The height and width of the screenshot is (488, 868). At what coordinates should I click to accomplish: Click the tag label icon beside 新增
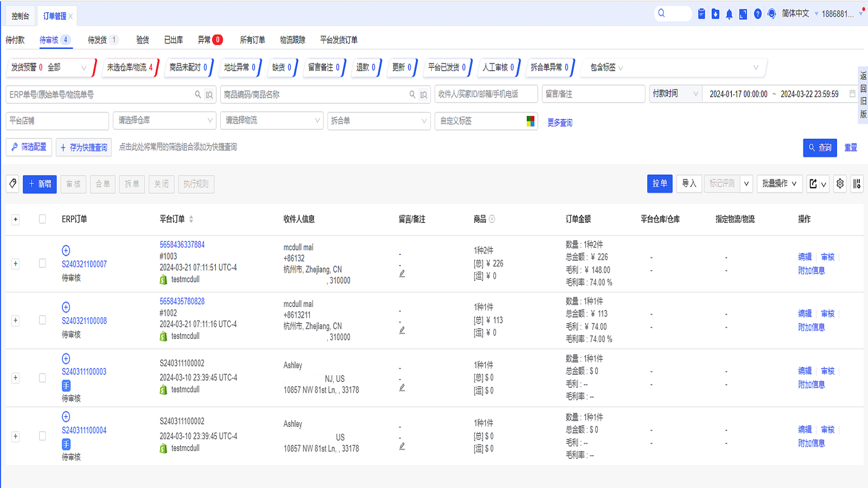click(13, 184)
